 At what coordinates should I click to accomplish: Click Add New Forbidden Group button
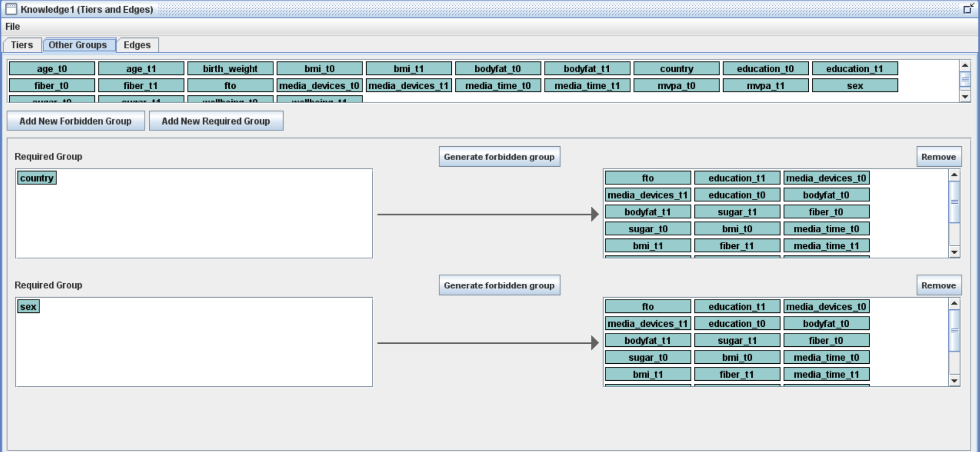coord(75,121)
